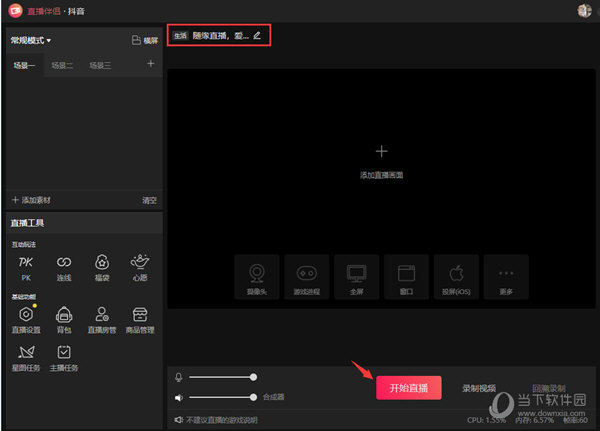This screenshot has width=600, height=431.
Task: Switch to 场景三 tab
Action: pos(100,65)
